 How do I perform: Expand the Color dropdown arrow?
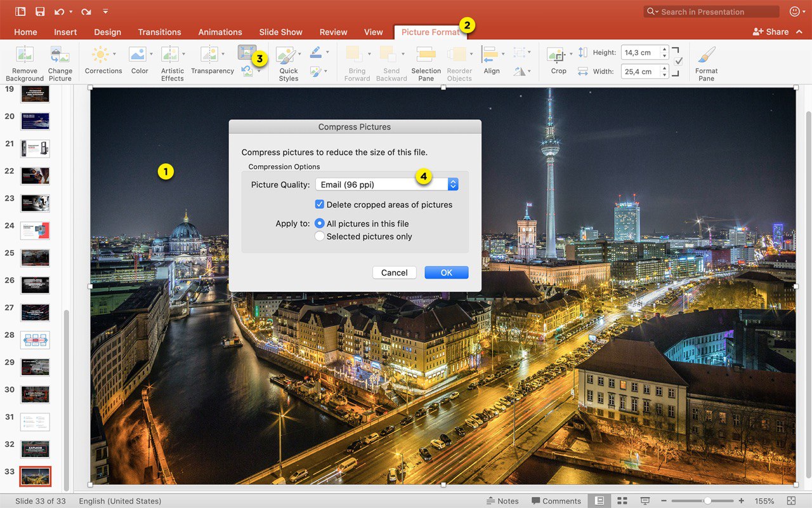[x=150, y=54]
